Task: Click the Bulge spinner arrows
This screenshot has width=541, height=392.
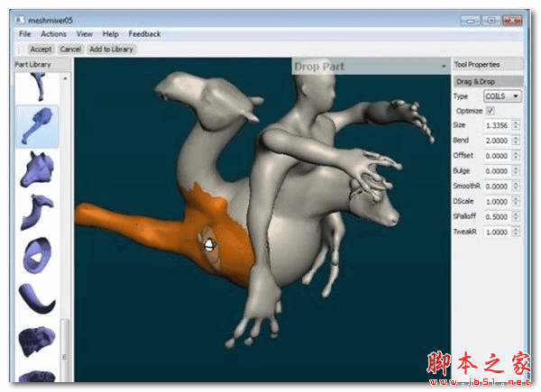Action: point(516,171)
